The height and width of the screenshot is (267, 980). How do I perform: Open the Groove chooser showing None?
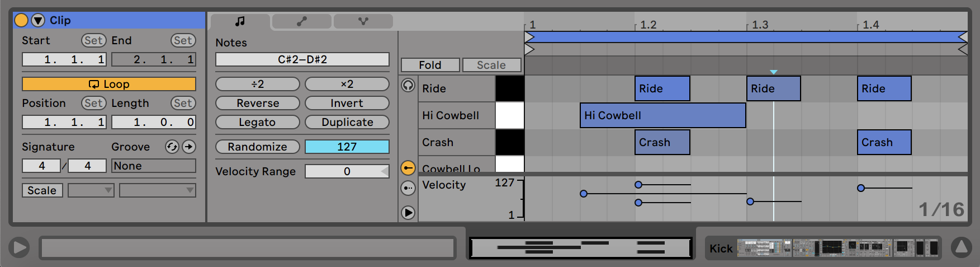[x=154, y=166]
